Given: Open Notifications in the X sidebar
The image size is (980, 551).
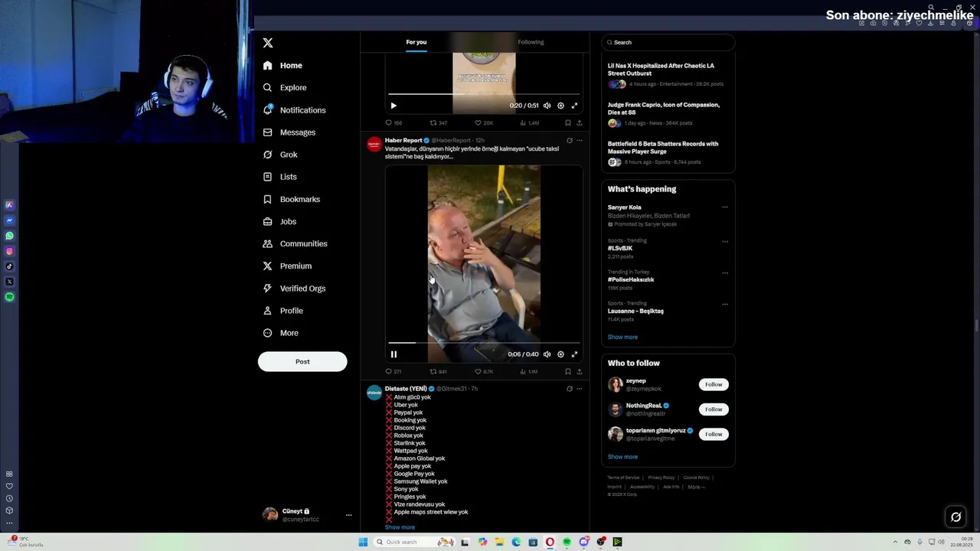Looking at the screenshot, I should (294, 110).
